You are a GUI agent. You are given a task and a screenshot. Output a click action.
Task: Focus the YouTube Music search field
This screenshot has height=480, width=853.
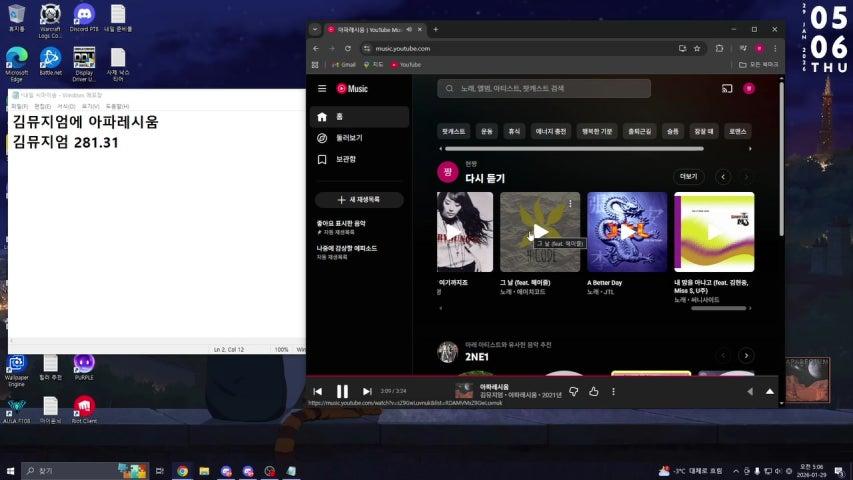[x=544, y=88]
